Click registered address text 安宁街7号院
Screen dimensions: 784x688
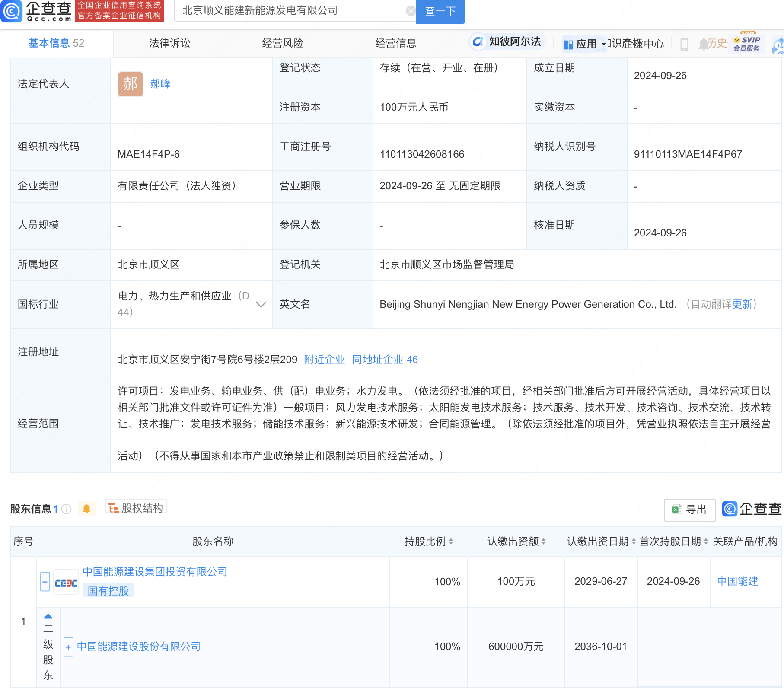click(207, 360)
